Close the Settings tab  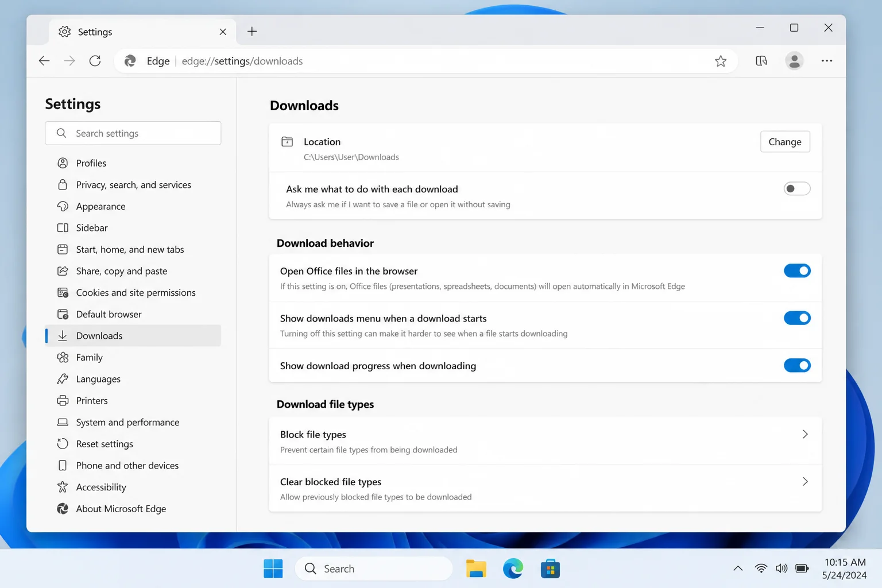click(223, 32)
